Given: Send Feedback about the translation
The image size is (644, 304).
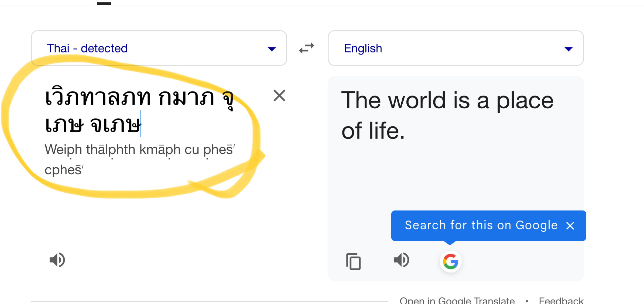Looking at the screenshot, I should 561,300.
